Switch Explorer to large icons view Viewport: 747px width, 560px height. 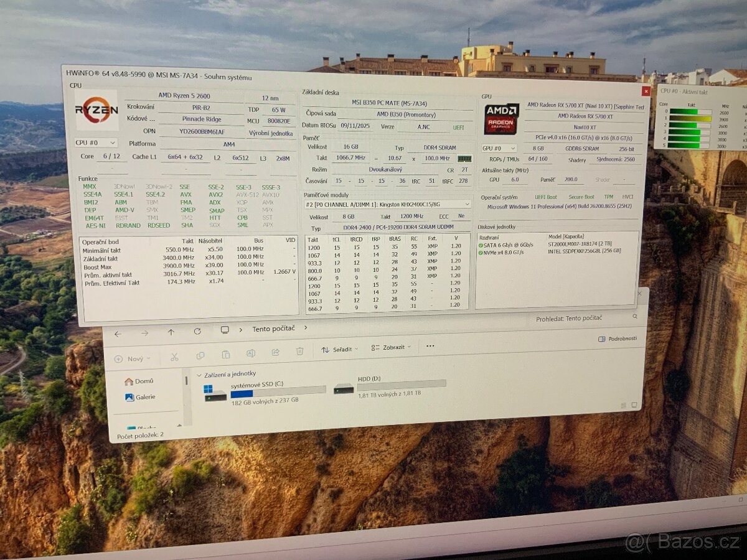coord(634,406)
